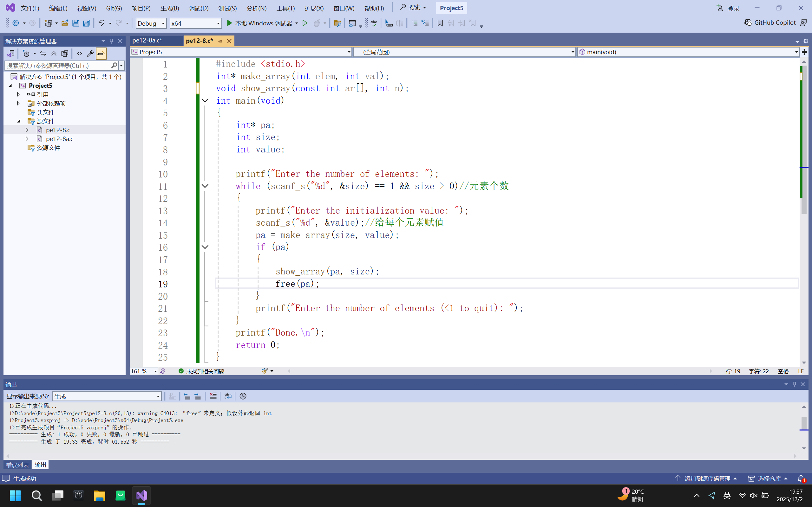Open Properties via the wrench icon
Viewport: 812px width, 507px height.
click(90, 54)
